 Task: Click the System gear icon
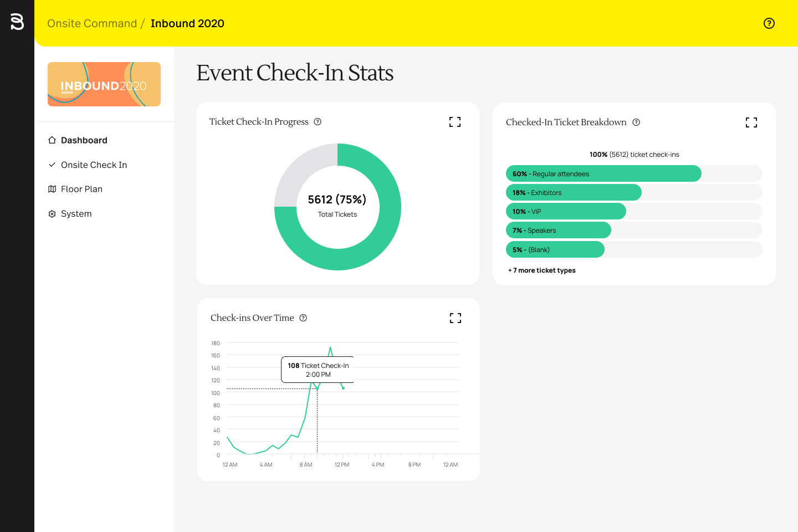pyautogui.click(x=52, y=213)
